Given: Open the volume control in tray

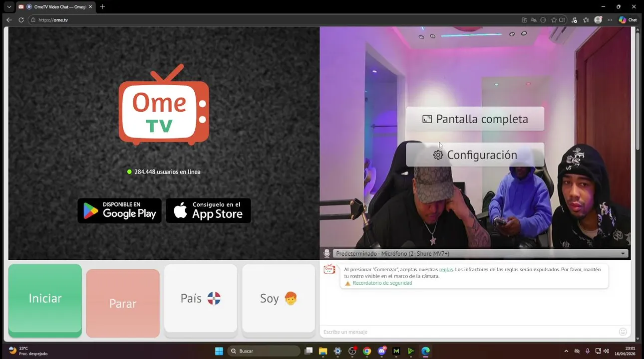Looking at the screenshot, I should (606, 351).
